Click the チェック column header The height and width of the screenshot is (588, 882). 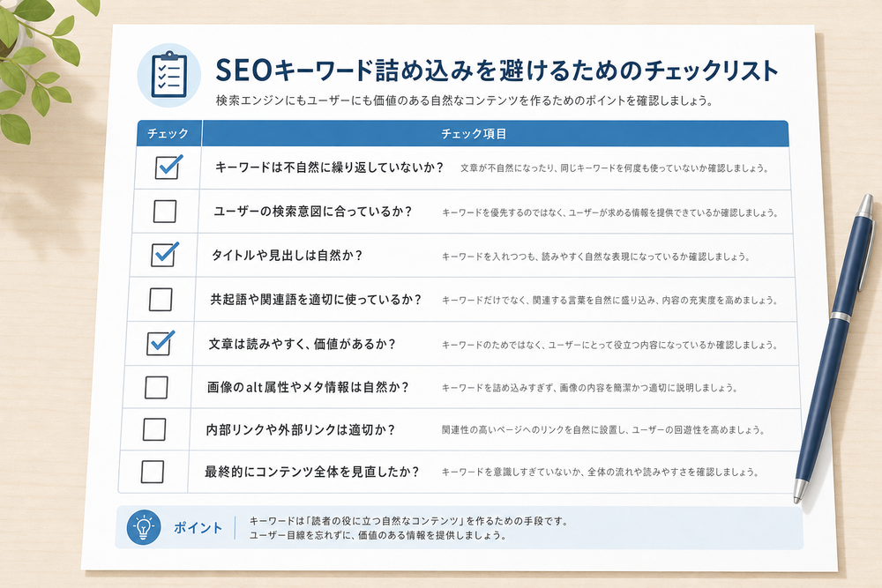click(168, 134)
